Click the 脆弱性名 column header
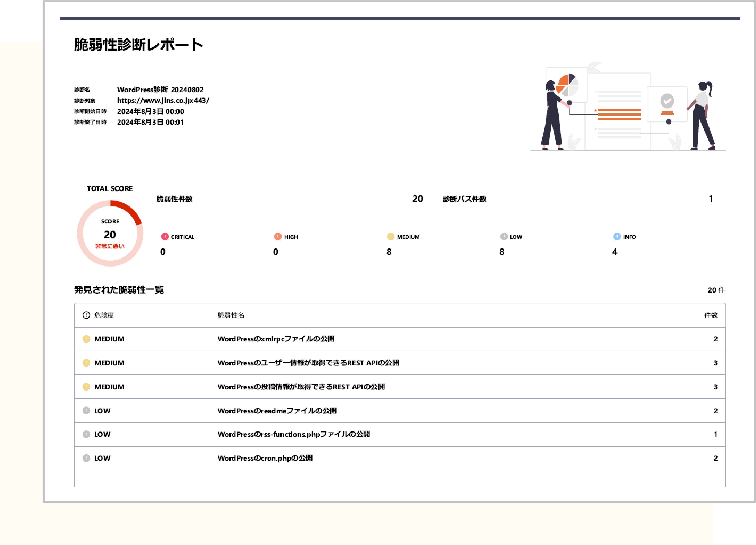Screen dimensions: 756x545 pyautogui.click(x=231, y=315)
